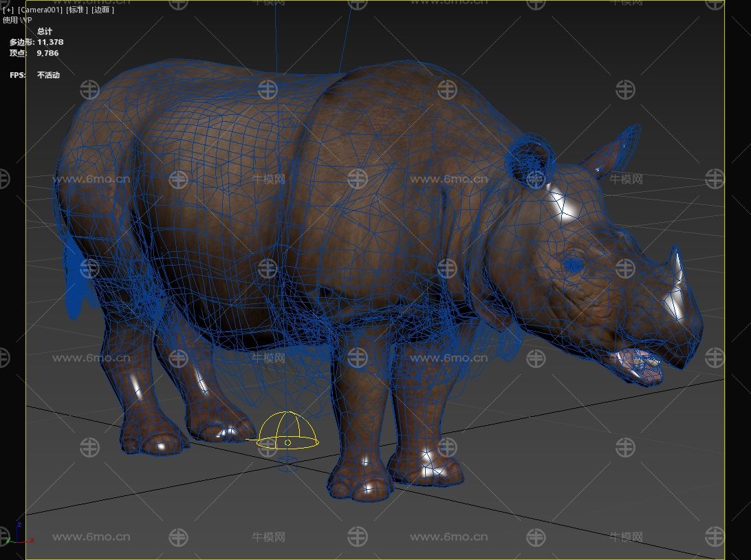Open the 边面 display mode menu

103,10
